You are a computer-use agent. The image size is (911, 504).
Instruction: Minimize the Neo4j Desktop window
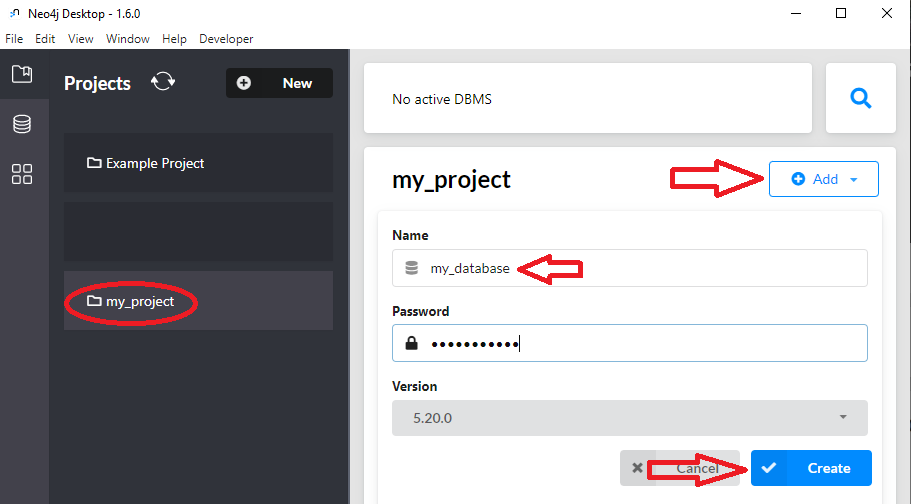796,13
